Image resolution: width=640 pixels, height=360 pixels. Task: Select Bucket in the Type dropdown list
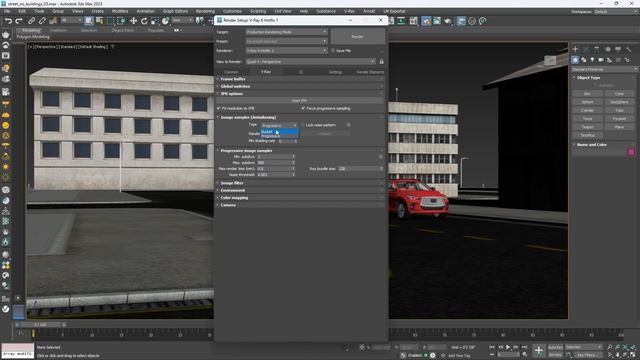click(x=280, y=131)
